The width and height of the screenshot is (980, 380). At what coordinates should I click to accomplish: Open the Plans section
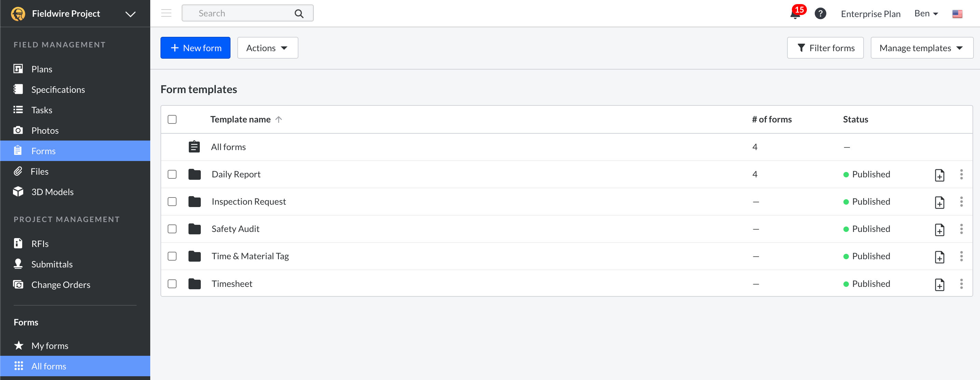(41, 69)
